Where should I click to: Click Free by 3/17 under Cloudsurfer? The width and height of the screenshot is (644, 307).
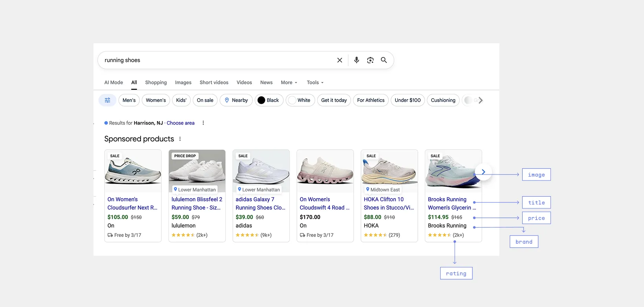click(124, 235)
